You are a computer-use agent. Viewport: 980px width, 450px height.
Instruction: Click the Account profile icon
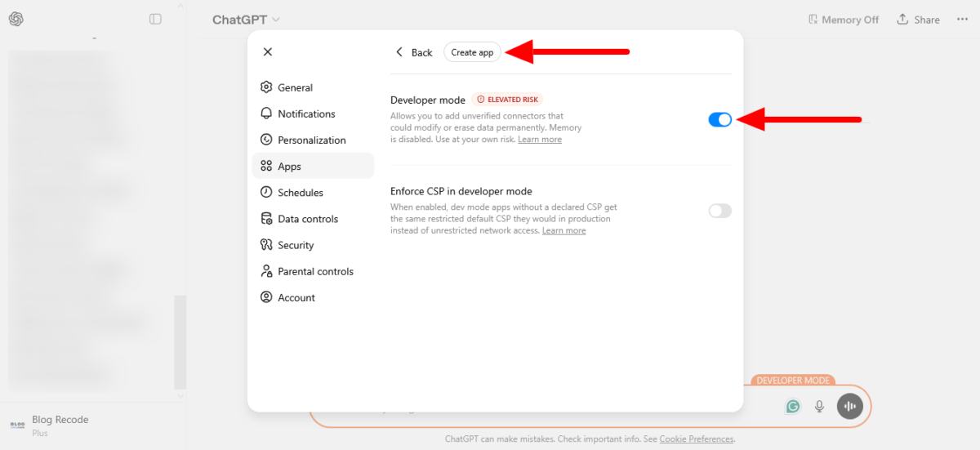(266, 297)
